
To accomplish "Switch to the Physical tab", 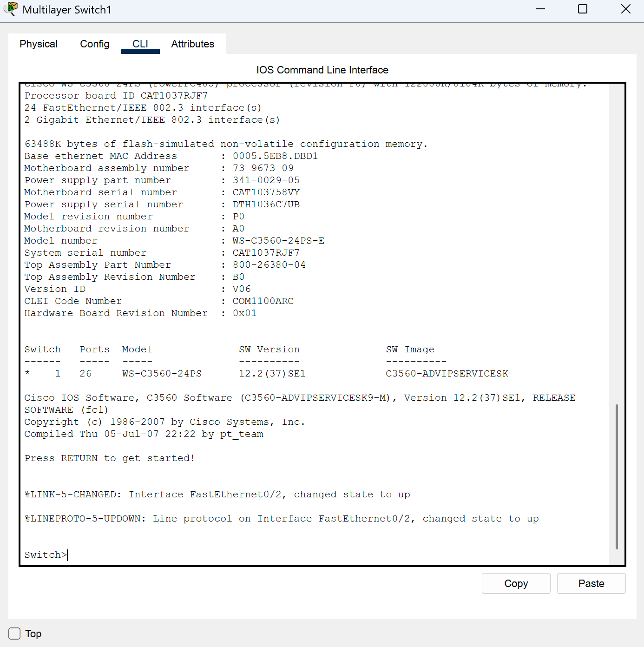I will click(x=39, y=44).
